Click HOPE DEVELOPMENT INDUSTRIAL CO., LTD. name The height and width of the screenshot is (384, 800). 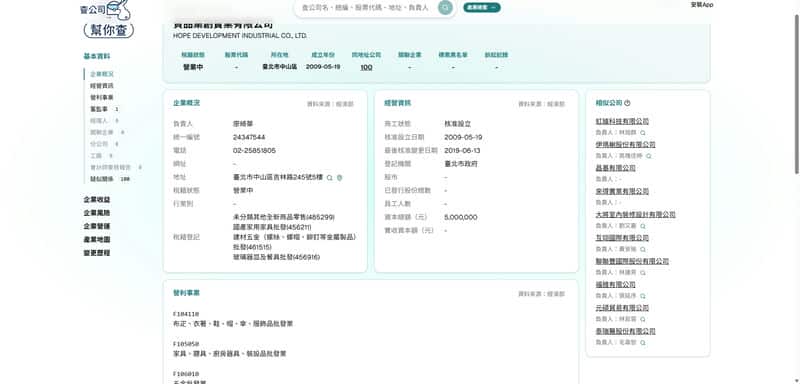(x=240, y=36)
